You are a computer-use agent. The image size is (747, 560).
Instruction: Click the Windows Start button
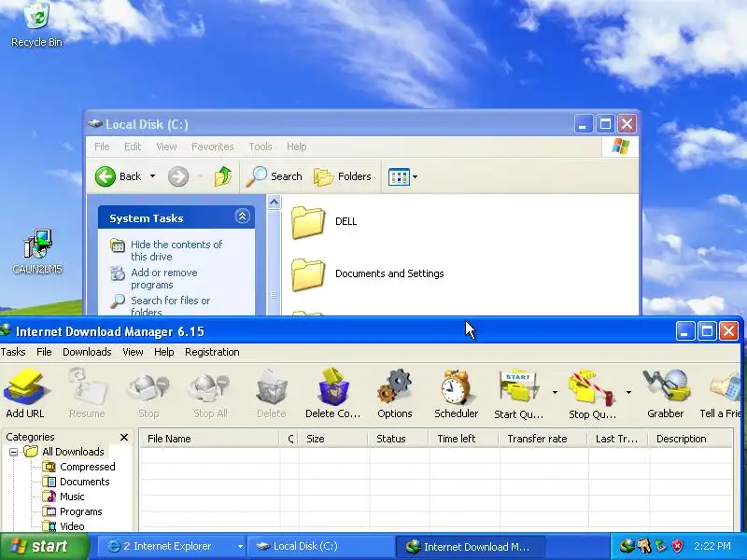44,546
